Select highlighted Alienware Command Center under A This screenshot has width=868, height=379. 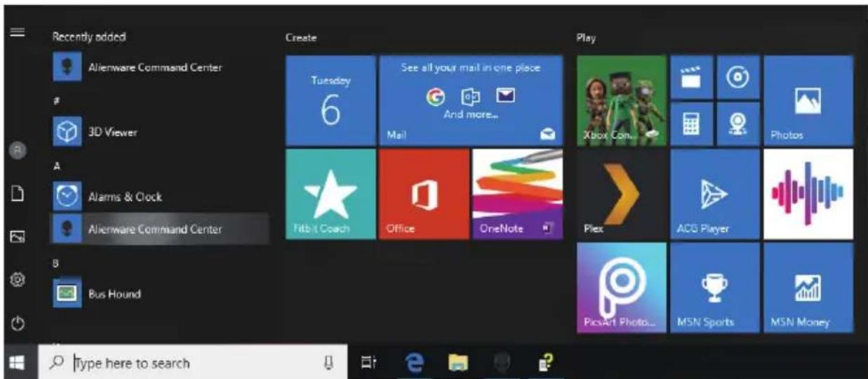click(x=160, y=230)
